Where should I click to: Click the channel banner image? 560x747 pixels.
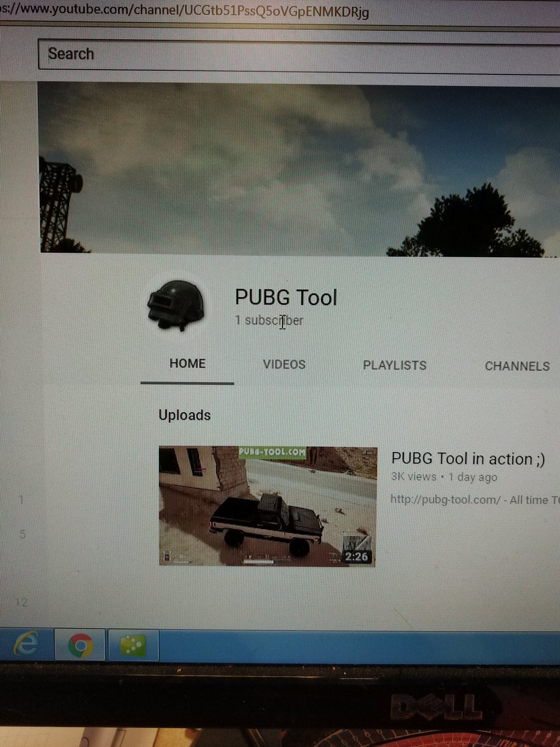(299, 170)
